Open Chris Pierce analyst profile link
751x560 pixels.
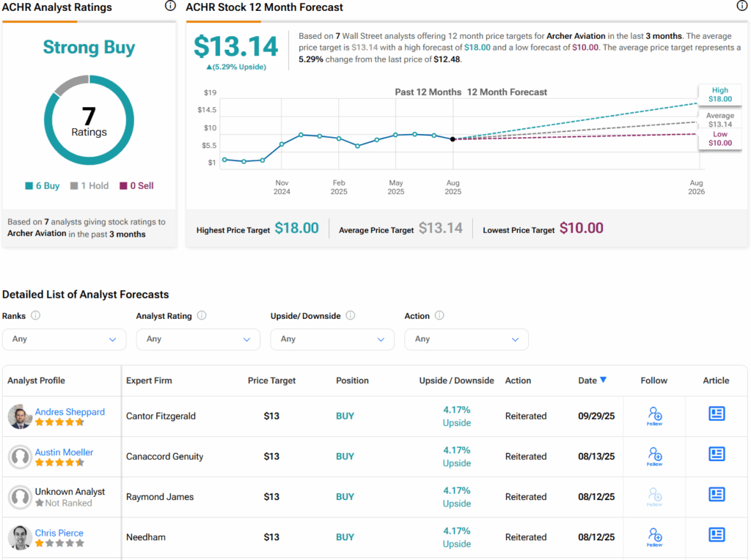[59, 533]
